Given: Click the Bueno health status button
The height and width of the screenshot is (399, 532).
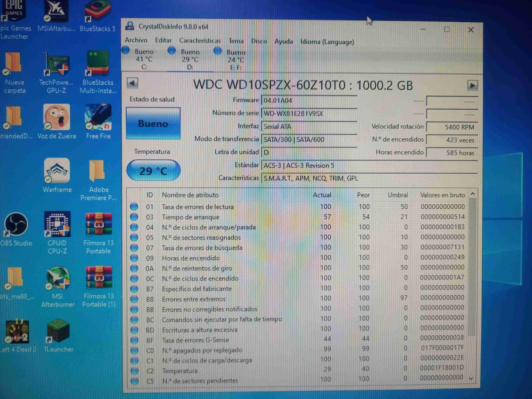Looking at the screenshot, I should (153, 123).
